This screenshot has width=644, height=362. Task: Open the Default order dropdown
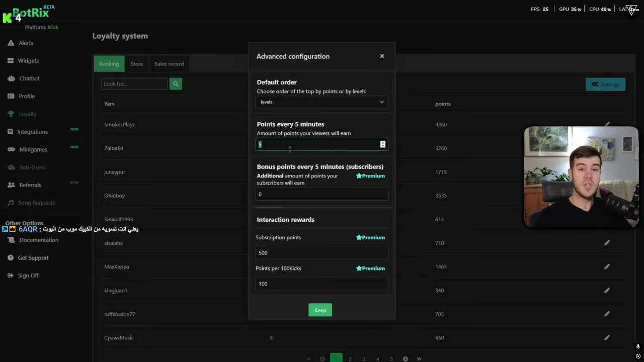321,102
